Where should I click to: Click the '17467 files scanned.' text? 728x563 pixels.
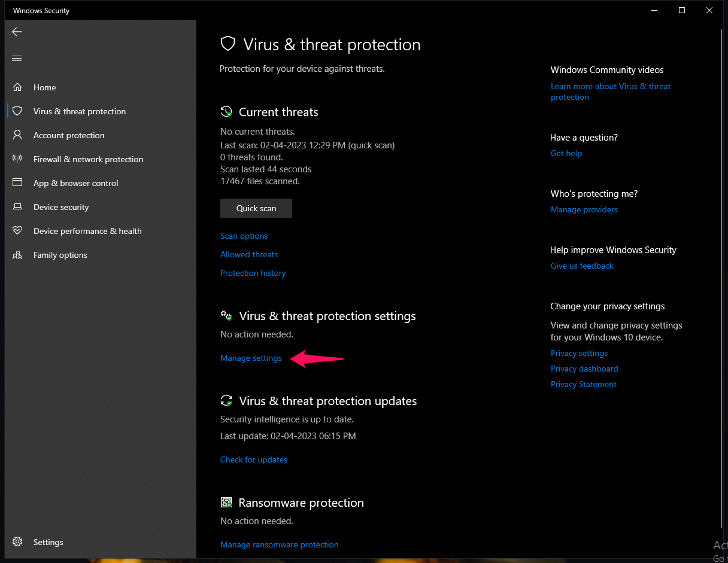click(x=260, y=181)
